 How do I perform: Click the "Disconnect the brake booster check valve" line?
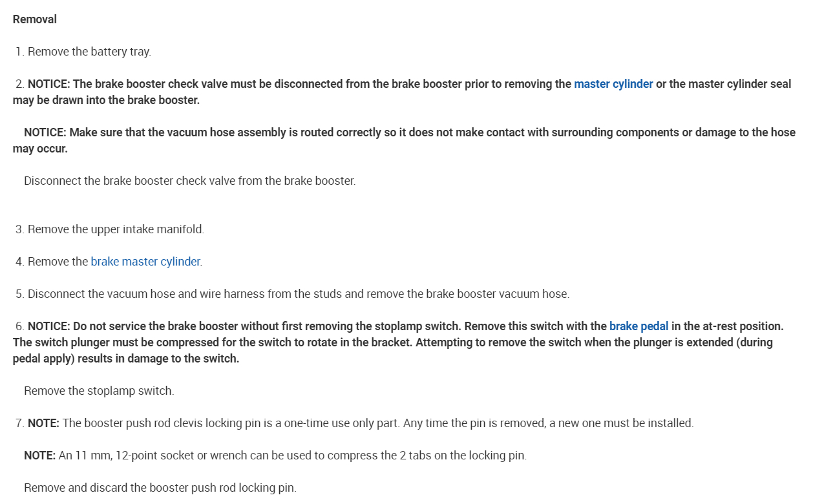189,181
